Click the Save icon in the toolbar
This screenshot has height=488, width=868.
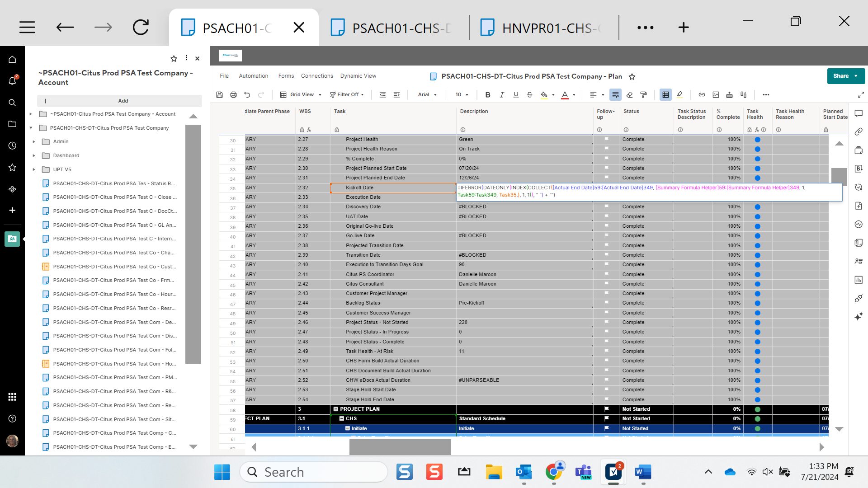coord(219,95)
